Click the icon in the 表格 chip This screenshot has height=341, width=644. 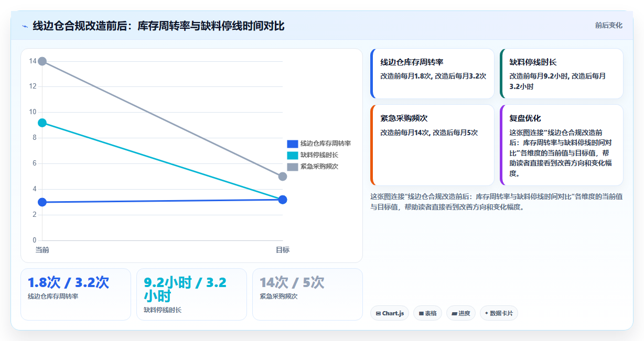pos(421,313)
